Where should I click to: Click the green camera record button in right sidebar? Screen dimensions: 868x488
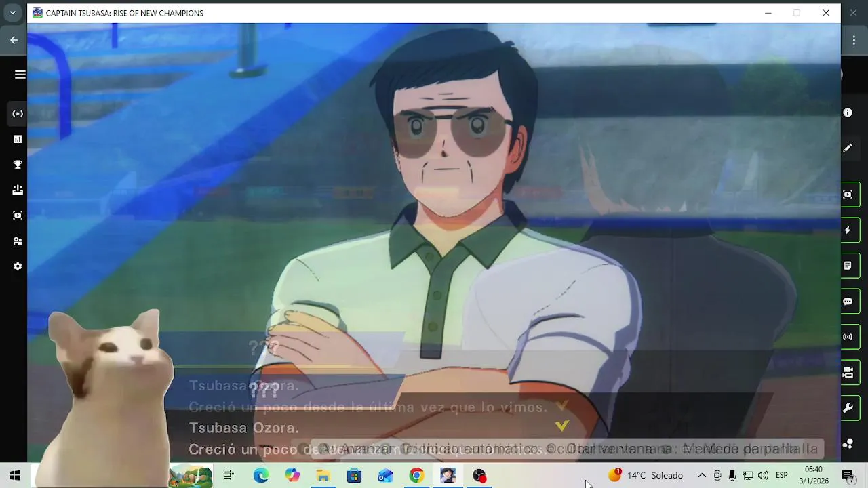pos(848,373)
